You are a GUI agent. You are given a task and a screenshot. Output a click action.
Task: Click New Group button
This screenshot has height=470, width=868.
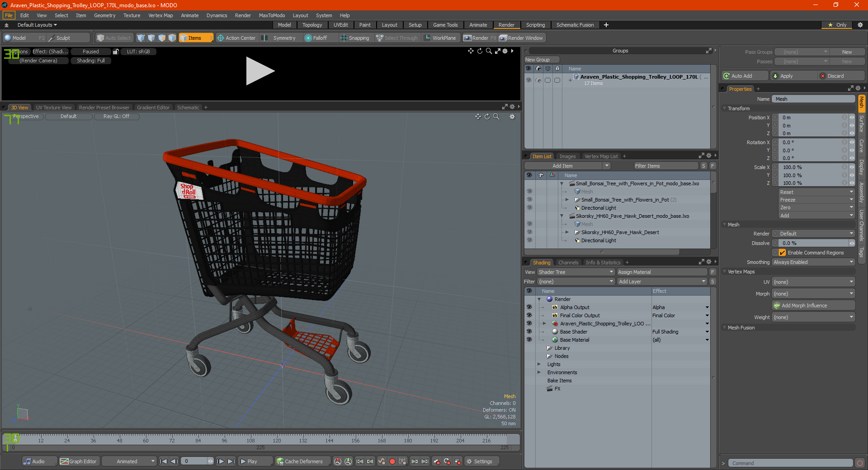542,60
